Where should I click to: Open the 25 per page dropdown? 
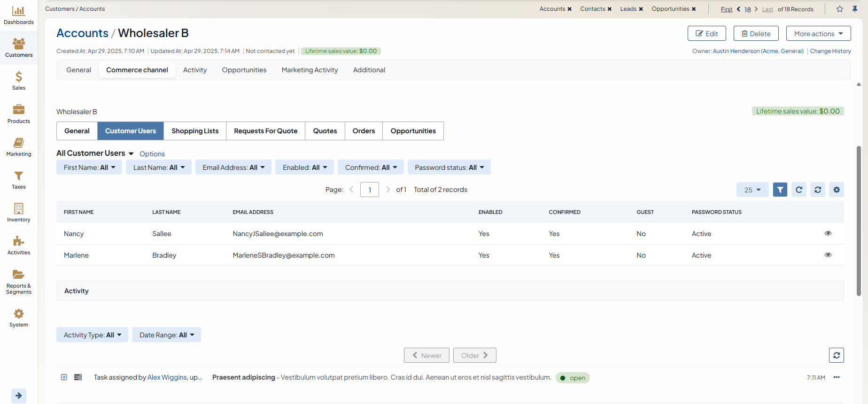point(752,190)
